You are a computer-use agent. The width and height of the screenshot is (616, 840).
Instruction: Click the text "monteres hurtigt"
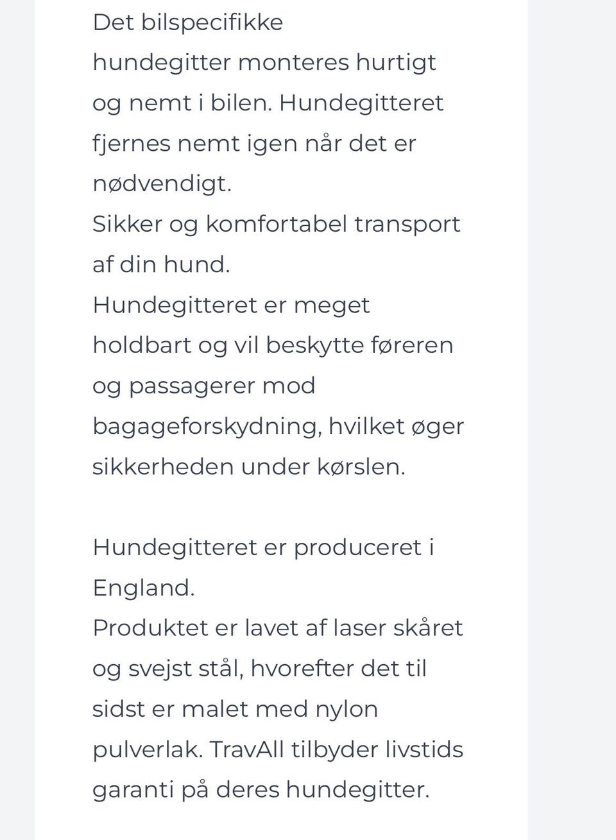[337, 63]
